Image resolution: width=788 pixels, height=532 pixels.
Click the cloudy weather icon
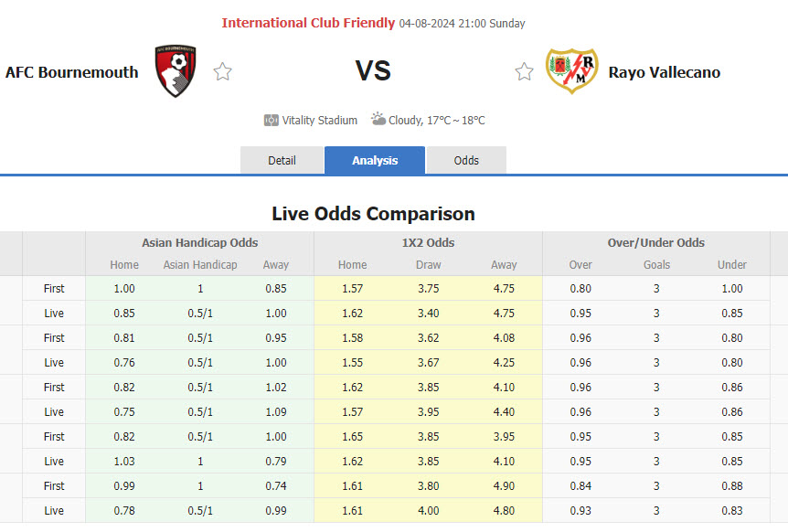click(377, 118)
